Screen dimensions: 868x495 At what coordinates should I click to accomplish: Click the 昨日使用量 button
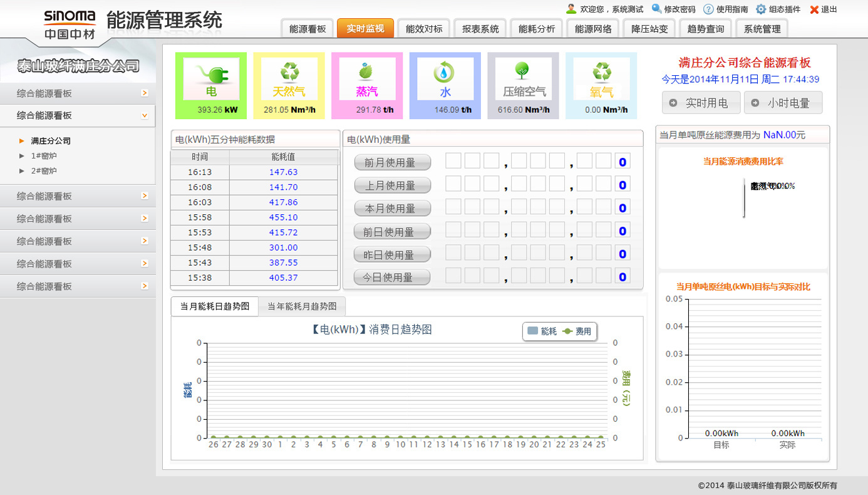point(393,254)
